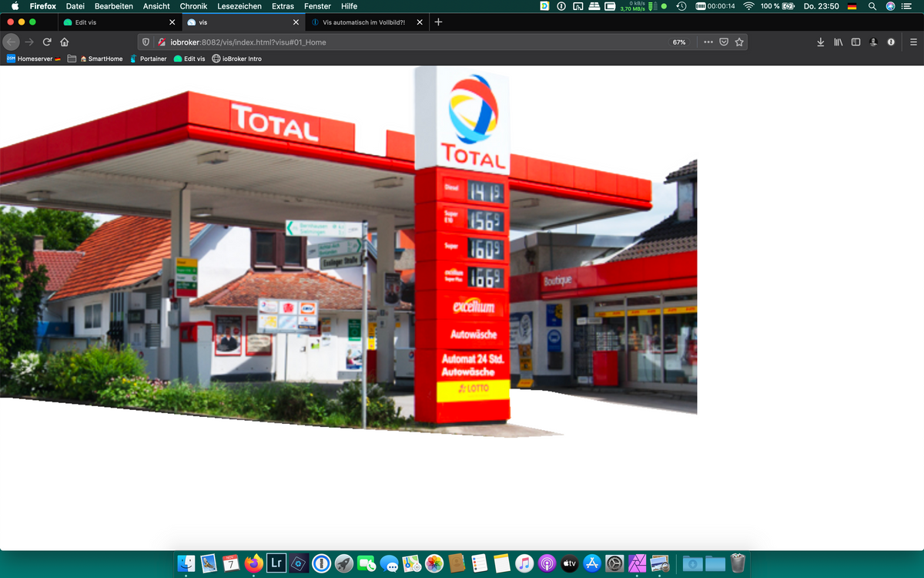This screenshot has height=578, width=924.
Task: Bookmark this page with star icon
Action: (x=739, y=42)
